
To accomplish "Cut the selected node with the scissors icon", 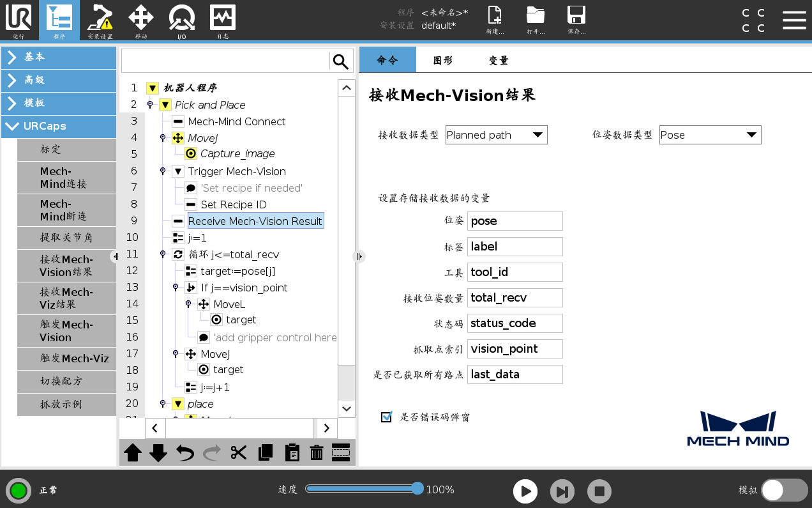I will click(238, 452).
